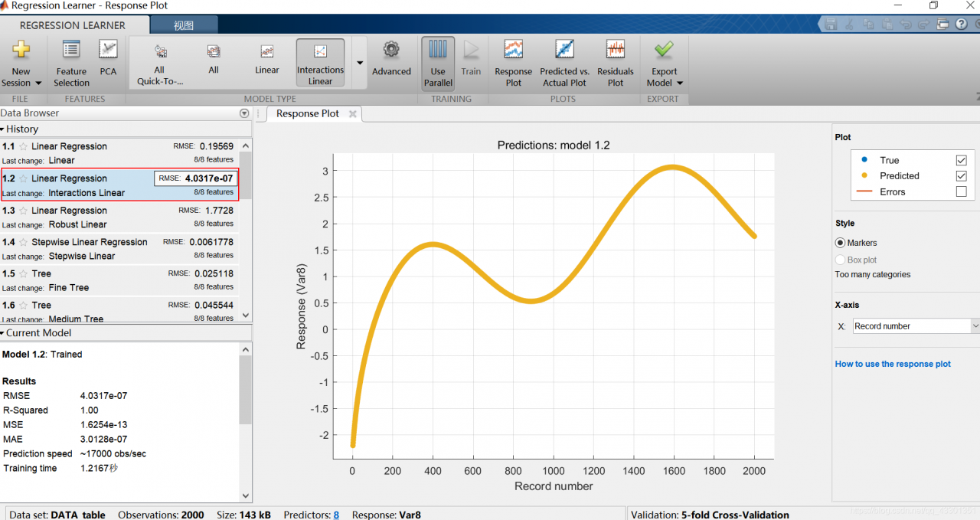The image size is (980, 520).
Task: Open the Residuals Plot
Action: pyautogui.click(x=616, y=51)
